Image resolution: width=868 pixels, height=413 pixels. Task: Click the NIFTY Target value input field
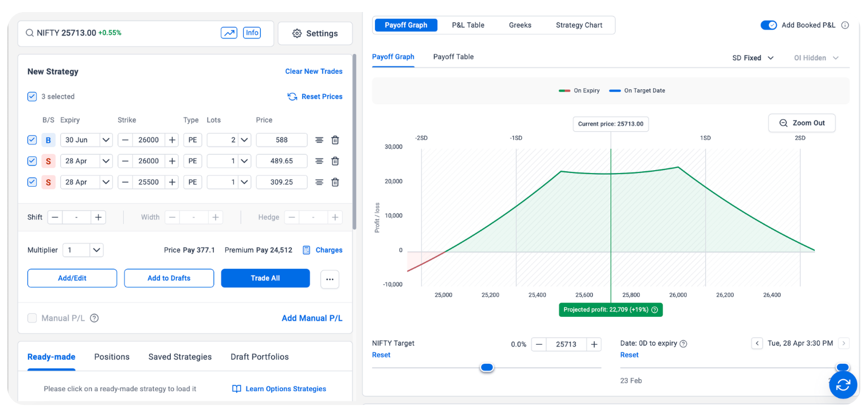click(566, 344)
